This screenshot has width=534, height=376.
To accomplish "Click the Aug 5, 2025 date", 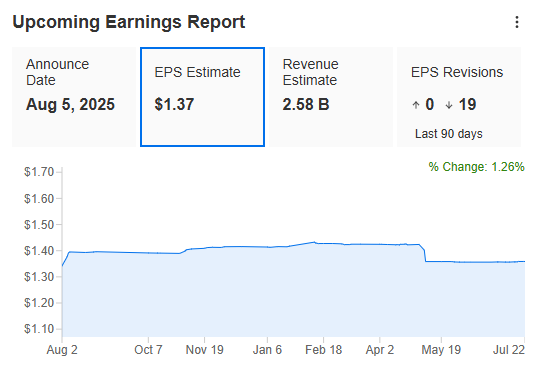I will pos(70,104).
